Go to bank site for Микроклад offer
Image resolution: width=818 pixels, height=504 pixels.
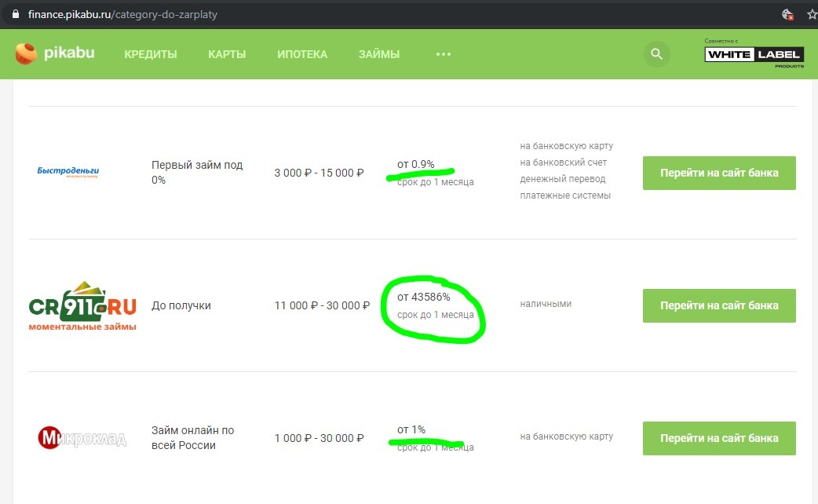click(x=719, y=438)
